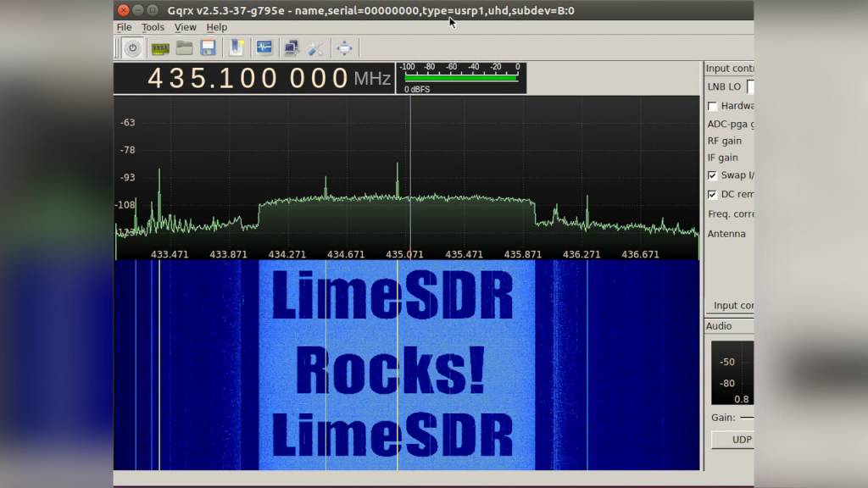Screen dimensions: 868x488
Task: Open the Tools menu
Action: tap(153, 27)
